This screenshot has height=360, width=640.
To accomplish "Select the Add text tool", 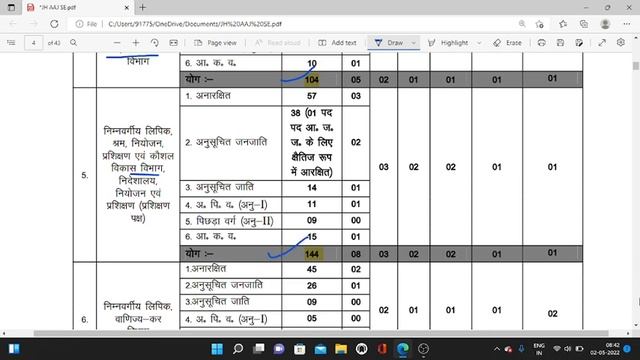I will click(337, 42).
